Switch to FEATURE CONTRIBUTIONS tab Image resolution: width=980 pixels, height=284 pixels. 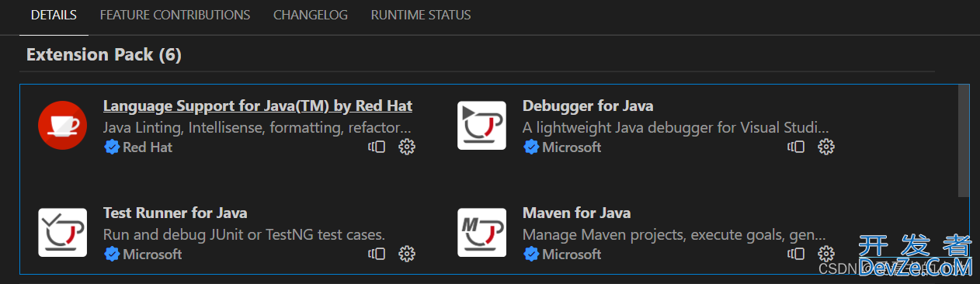175,15
